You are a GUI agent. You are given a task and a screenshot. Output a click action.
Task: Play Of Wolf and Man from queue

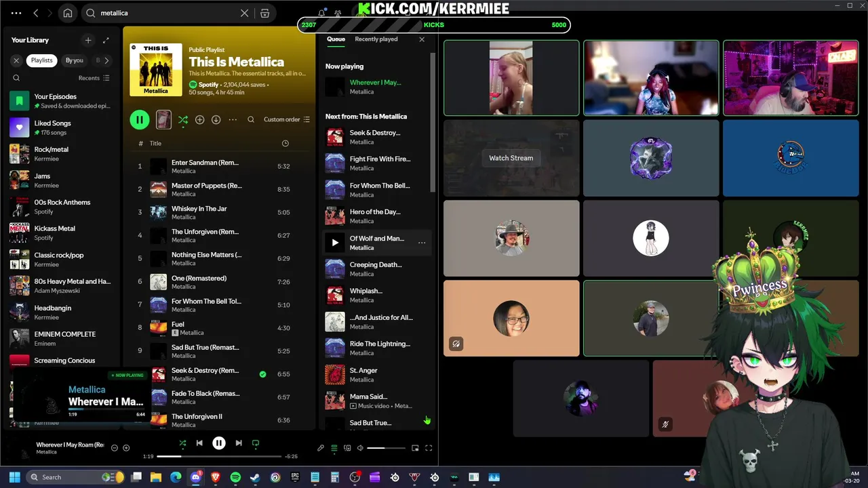point(335,243)
